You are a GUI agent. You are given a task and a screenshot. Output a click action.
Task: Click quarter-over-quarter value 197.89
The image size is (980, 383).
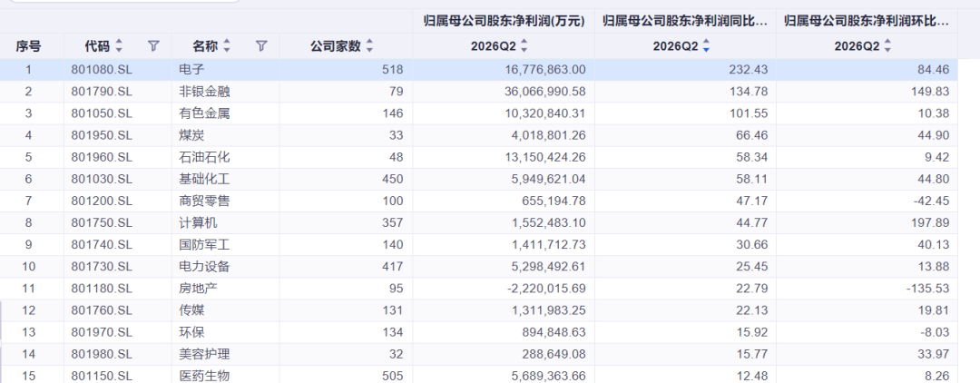[931, 223]
